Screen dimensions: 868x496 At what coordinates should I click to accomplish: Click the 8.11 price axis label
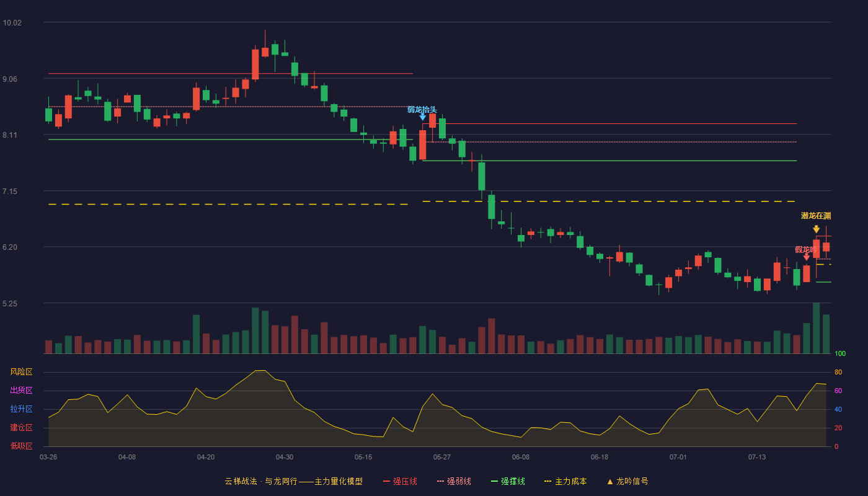[x=10, y=135]
